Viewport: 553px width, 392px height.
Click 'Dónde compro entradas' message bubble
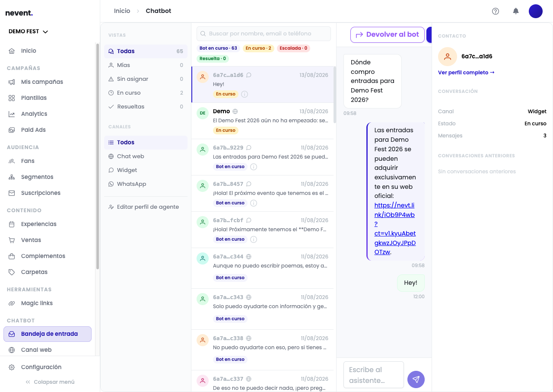click(372, 81)
